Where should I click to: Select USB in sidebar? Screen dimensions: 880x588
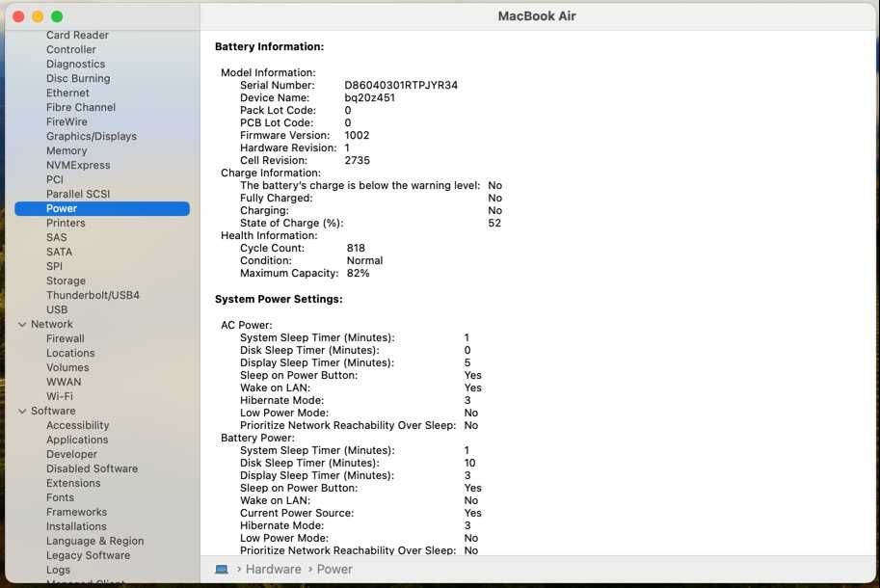pyautogui.click(x=57, y=309)
